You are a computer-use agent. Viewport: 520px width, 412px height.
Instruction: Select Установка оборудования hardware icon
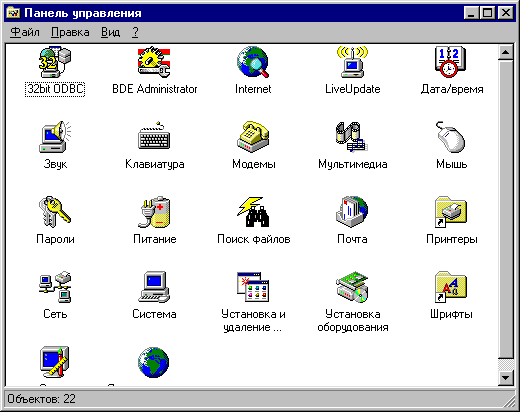click(x=352, y=287)
